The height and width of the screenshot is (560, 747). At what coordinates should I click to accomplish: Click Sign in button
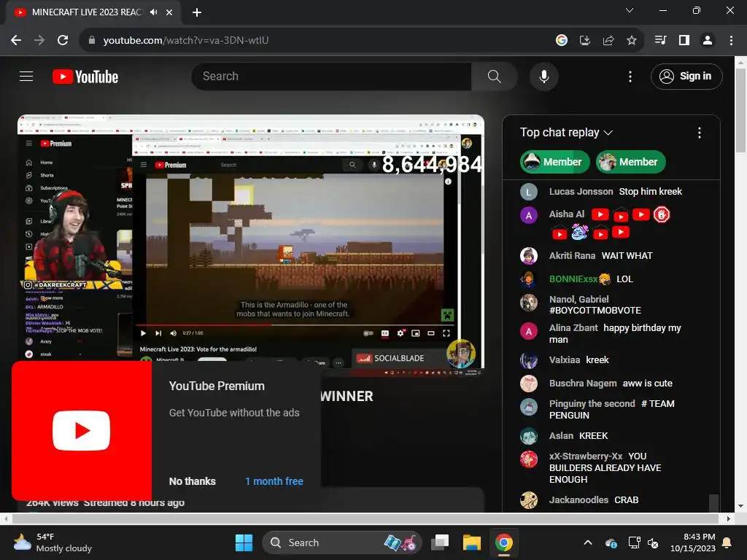point(686,76)
